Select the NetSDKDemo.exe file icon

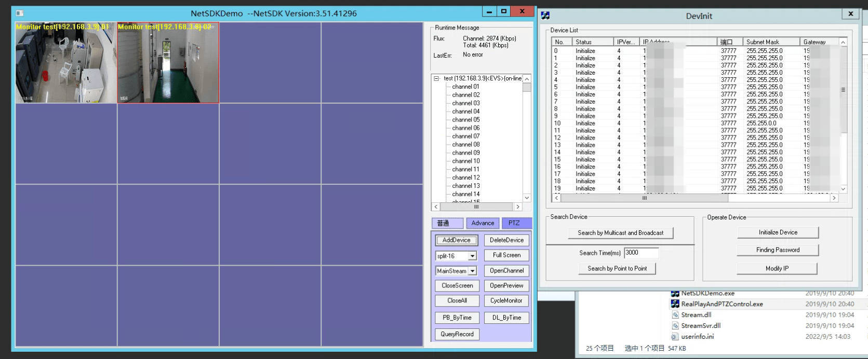click(675, 293)
